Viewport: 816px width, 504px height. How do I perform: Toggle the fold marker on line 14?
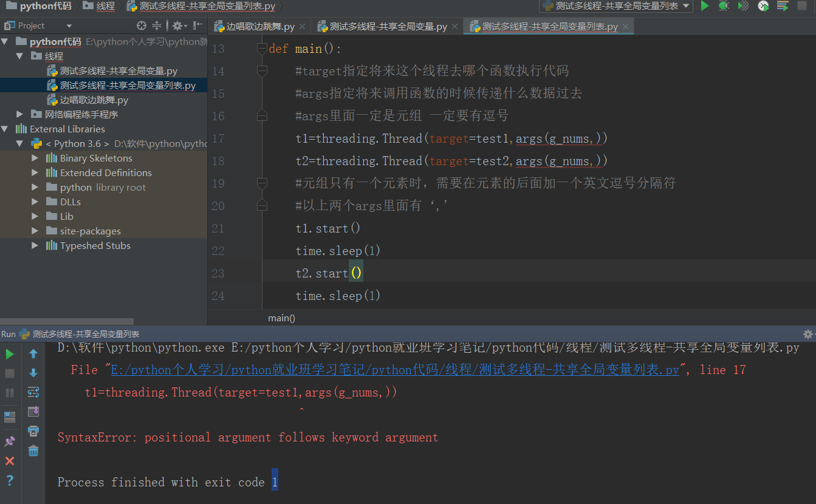262,71
